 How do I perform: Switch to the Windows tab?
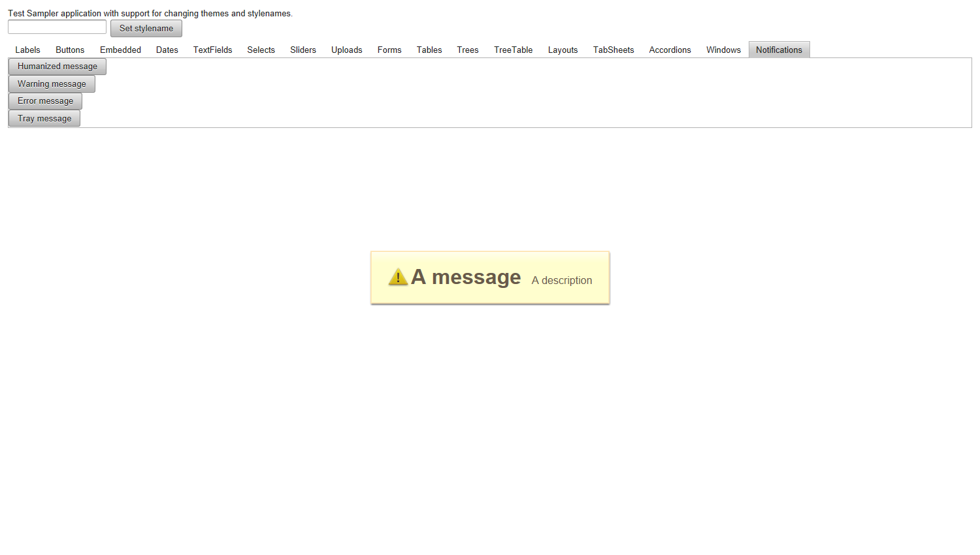point(723,50)
